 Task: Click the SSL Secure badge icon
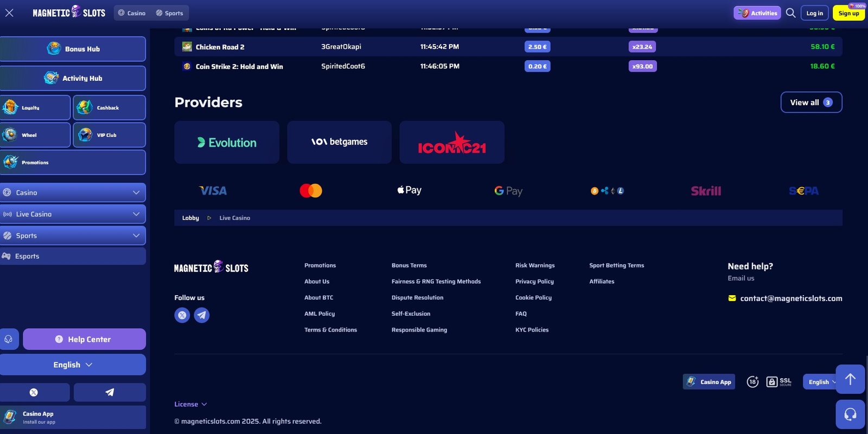pos(778,382)
